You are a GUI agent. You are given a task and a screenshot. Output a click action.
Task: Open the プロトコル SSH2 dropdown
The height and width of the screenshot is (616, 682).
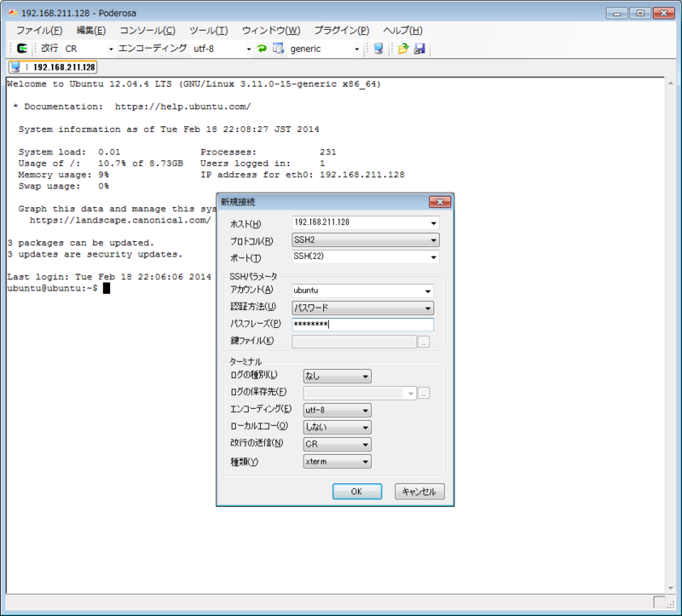[433, 240]
